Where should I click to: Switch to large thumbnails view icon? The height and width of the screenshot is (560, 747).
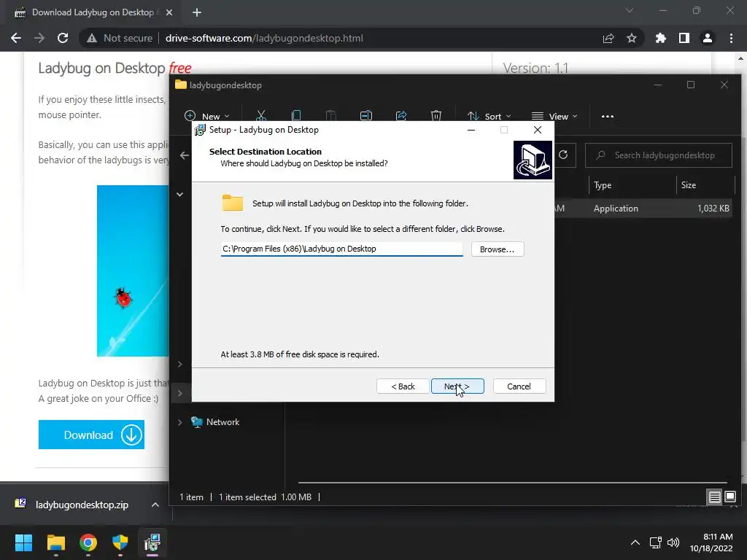coord(730,497)
